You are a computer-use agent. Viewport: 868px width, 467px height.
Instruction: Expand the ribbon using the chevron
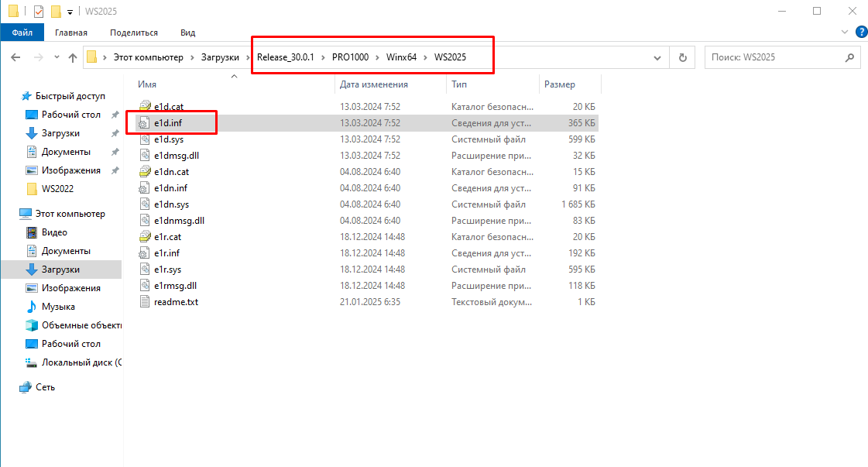(x=845, y=33)
